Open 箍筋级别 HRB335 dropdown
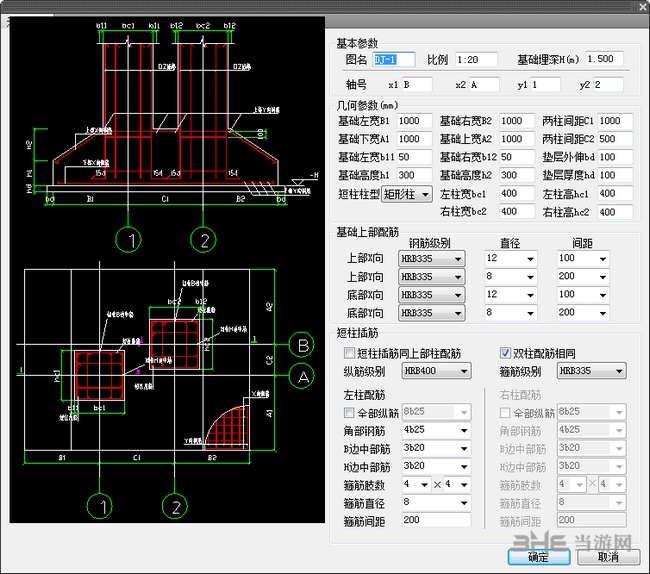 pyautogui.click(x=592, y=371)
